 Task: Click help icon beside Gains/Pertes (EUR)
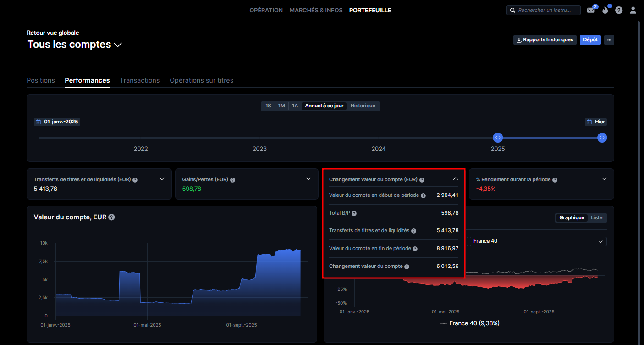pyautogui.click(x=232, y=180)
